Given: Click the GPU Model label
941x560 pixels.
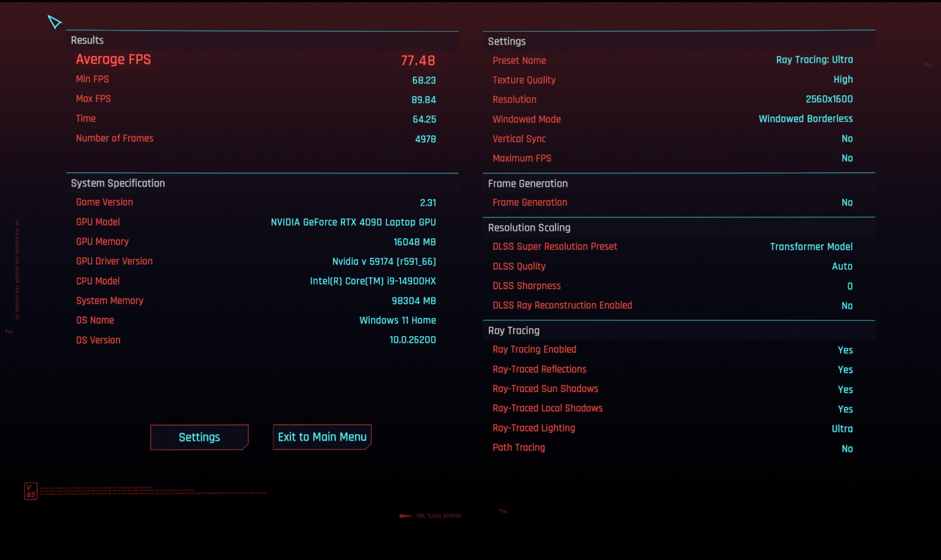Looking at the screenshot, I should (x=98, y=222).
